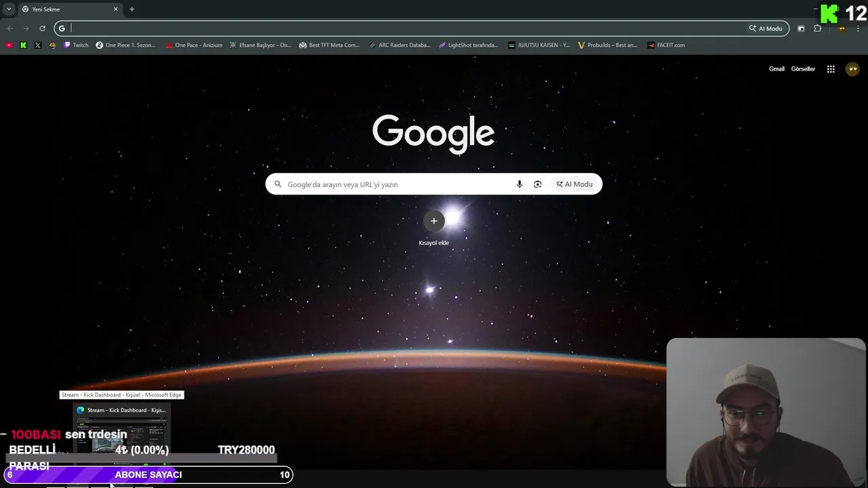Open the Best TFT Meta Comps bookmark
The width and height of the screenshot is (868, 488).
(x=330, y=45)
